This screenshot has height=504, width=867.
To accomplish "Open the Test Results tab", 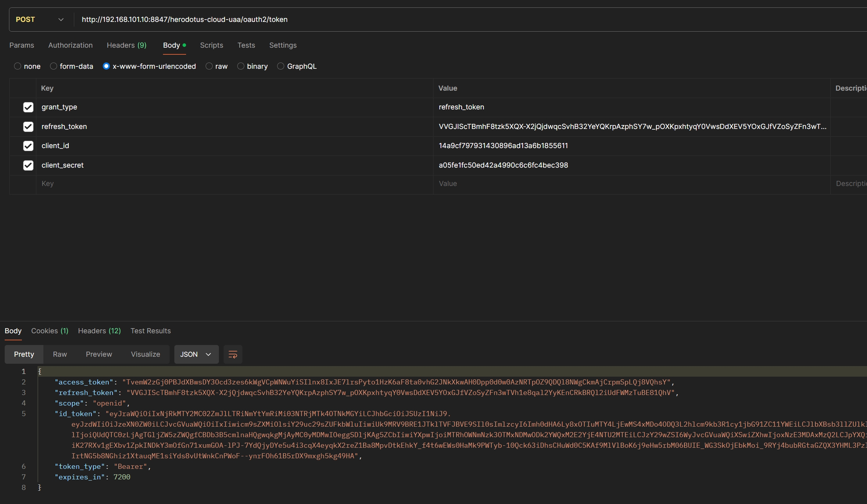I will point(150,331).
